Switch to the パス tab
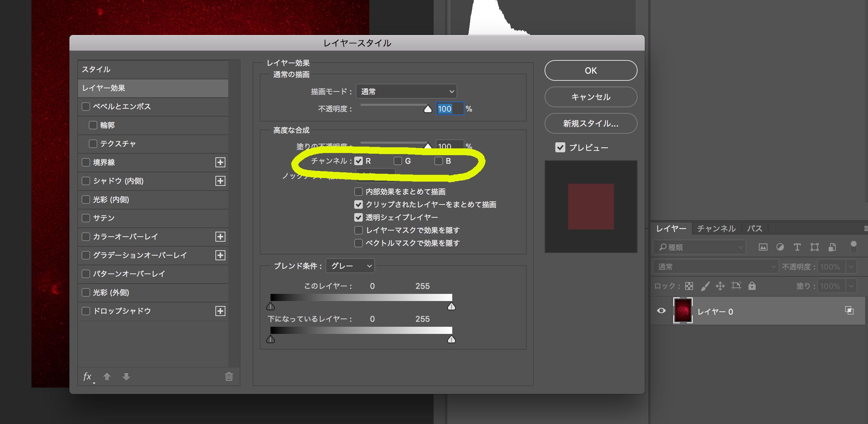Viewport: 868px width, 424px height. pos(755,228)
